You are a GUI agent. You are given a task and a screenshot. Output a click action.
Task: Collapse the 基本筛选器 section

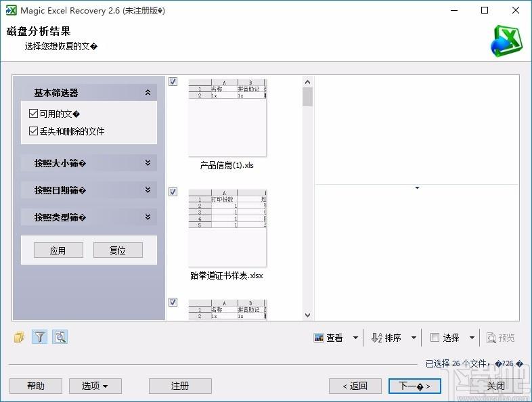[148, 92]
